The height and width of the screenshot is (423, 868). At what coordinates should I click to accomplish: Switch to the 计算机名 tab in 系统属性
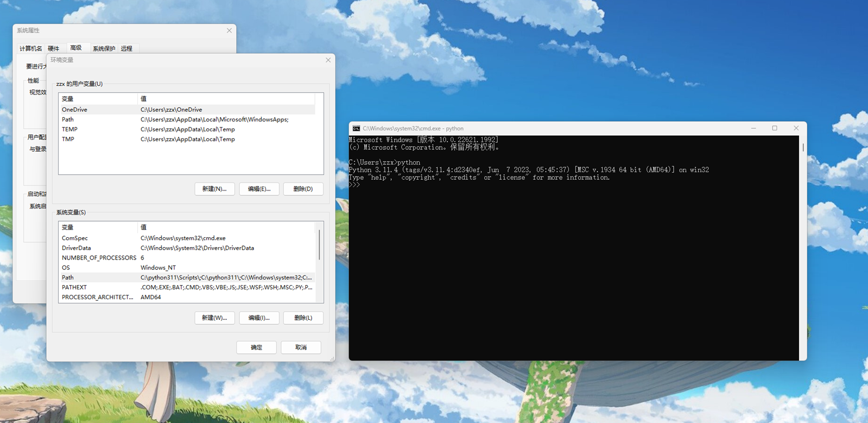coord(31,48)
